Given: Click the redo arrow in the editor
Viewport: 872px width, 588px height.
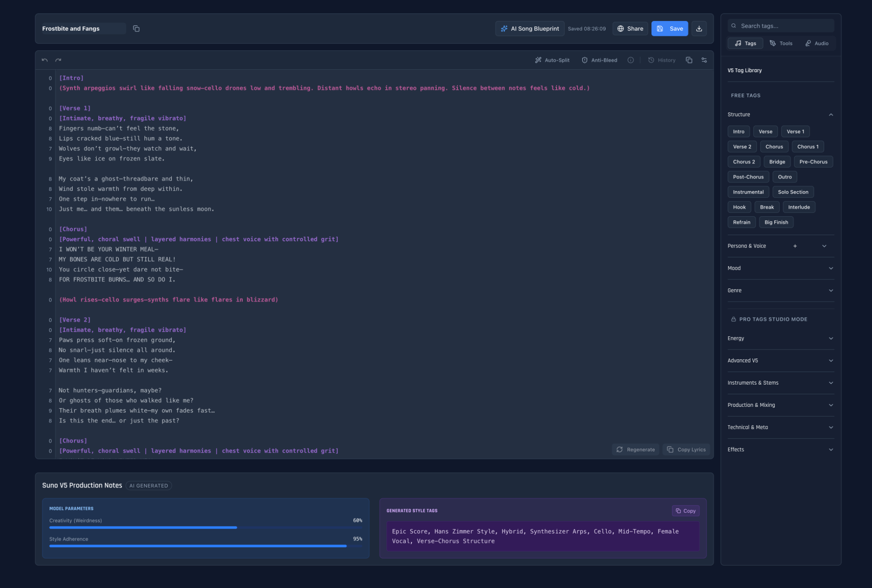Looking at the screenshot, I should pos(58,60).
